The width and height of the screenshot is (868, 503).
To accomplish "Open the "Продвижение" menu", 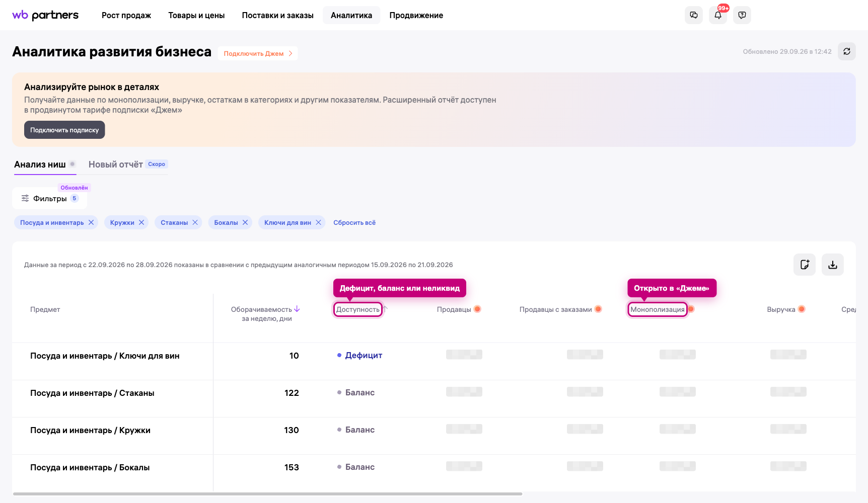I will (x=416, y=15).
